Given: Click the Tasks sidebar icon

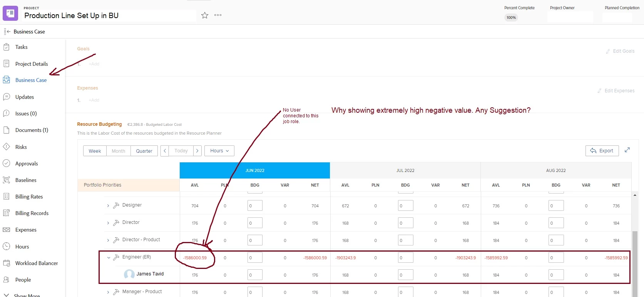Looking at the screenshot, I should 6,47.
